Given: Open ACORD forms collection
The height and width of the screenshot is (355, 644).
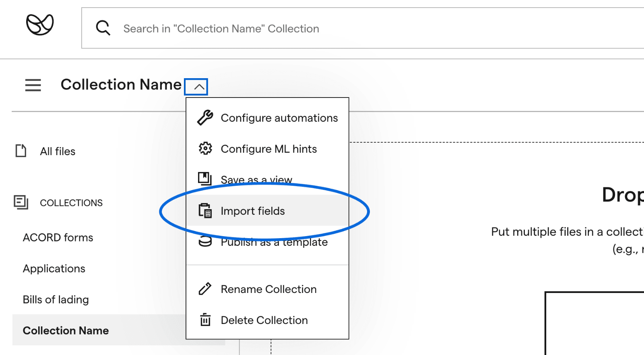Looking at the screenshot, I should (x=58, y=237).
